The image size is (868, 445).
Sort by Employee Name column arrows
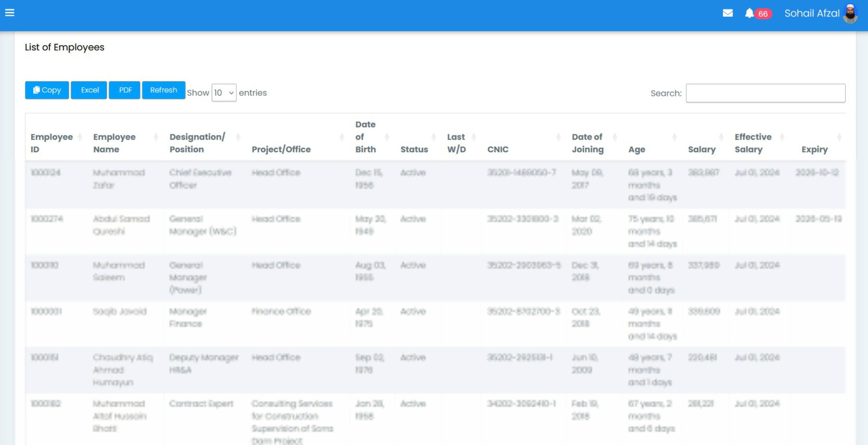(x=156, y=137)
